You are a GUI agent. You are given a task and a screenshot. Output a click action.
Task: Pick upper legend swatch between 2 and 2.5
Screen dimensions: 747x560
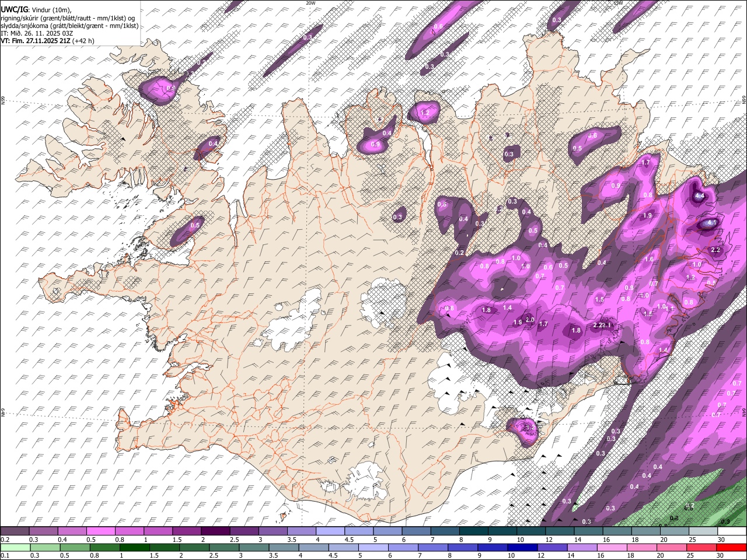[215, 531]
